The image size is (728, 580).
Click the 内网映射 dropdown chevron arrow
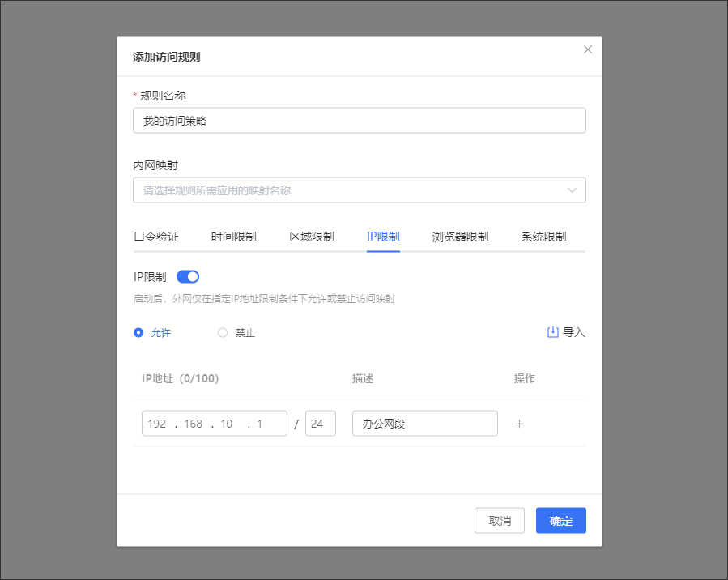pos(572,190)
